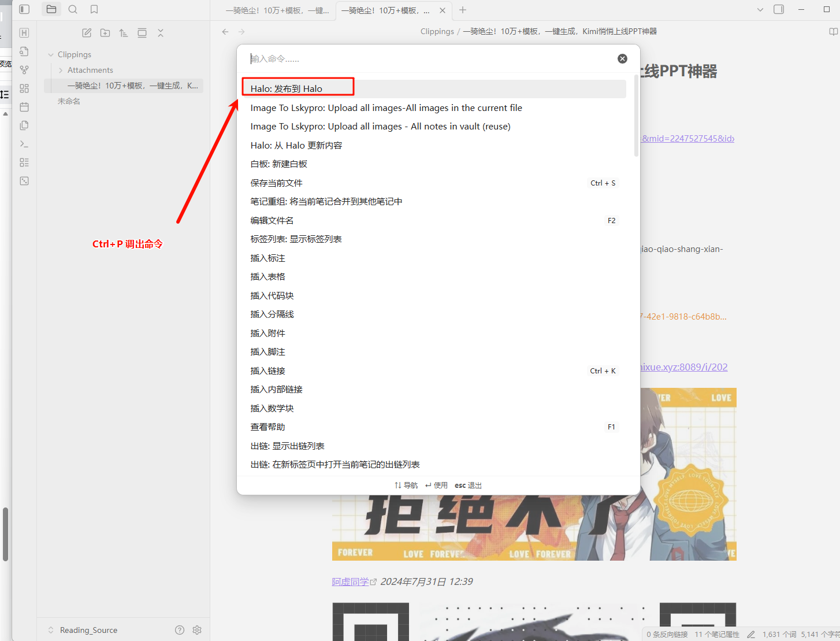Open the 阿虚同学 link
840x641 pixels.
coord(351,581)
